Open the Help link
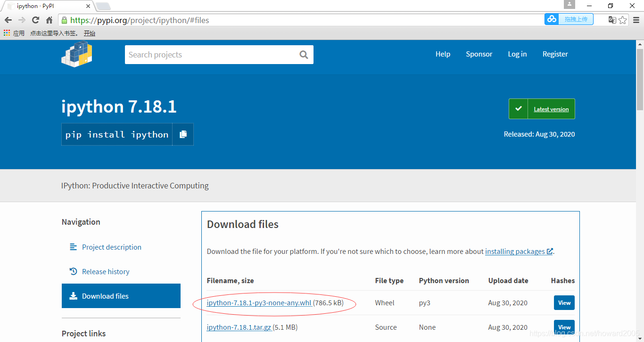The height and width of the screenshot is (342, 644). pyautogui.click(x=443, y=54)
